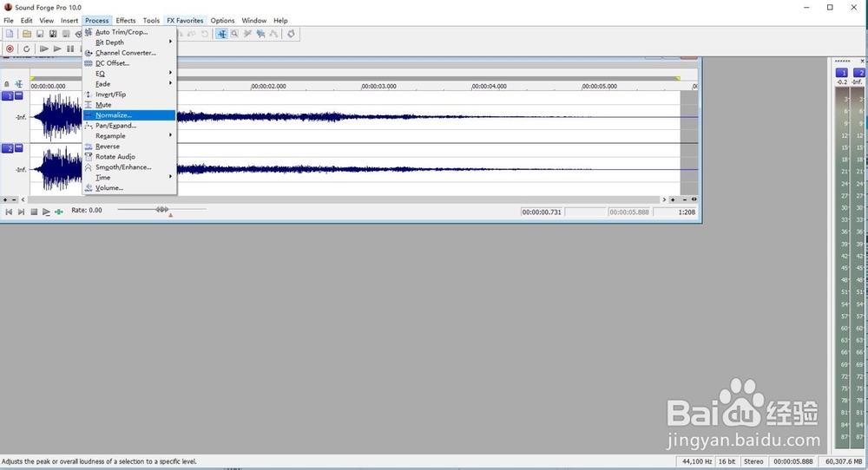
Task: Select the Magnify tool in toolbar
Action: pyautogui.click(x=234, y=34)
